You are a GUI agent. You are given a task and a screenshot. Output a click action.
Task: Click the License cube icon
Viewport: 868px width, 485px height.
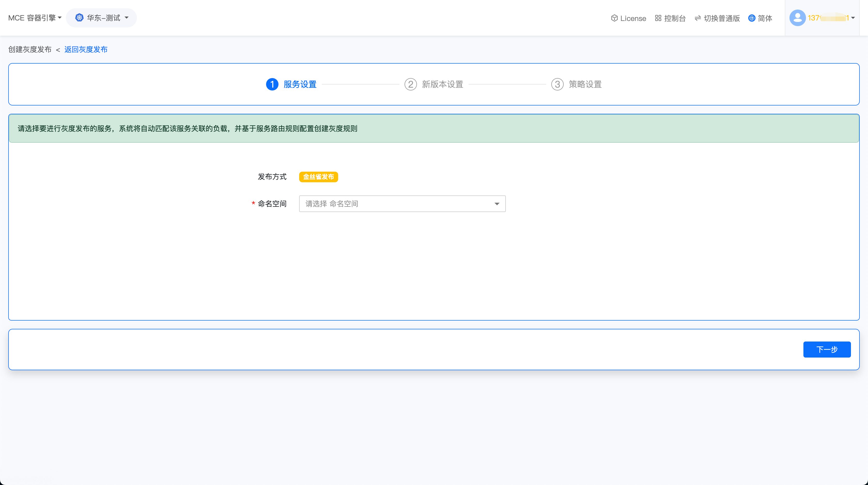point(614,18)
